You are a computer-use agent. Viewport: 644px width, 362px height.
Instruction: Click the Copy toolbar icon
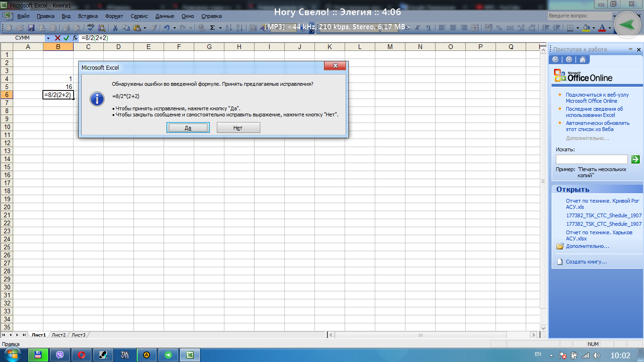(126, 28)
